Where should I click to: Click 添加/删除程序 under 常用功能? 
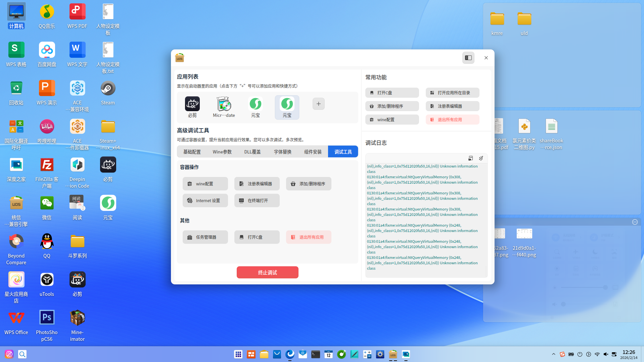click(x=392, y=106)
